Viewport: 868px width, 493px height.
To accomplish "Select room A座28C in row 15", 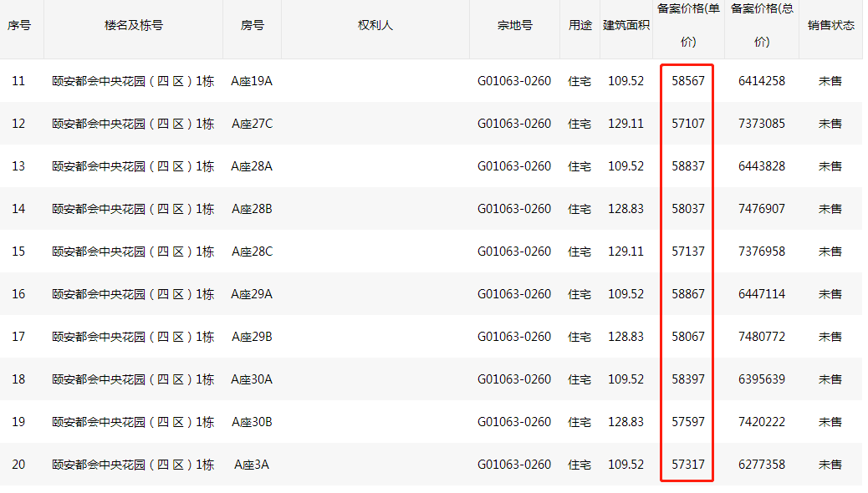I will point(252,252).
